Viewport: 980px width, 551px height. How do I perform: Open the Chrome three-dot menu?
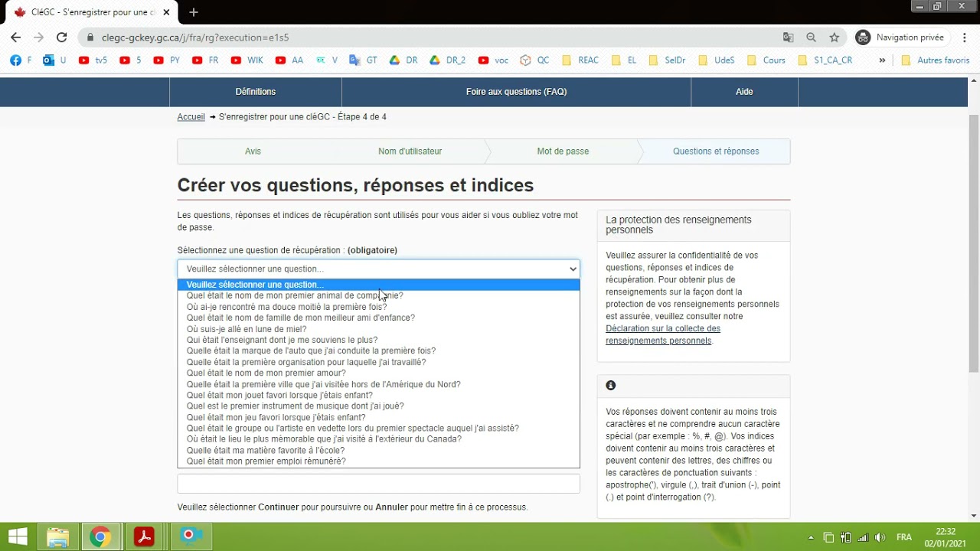click(965, 37)
